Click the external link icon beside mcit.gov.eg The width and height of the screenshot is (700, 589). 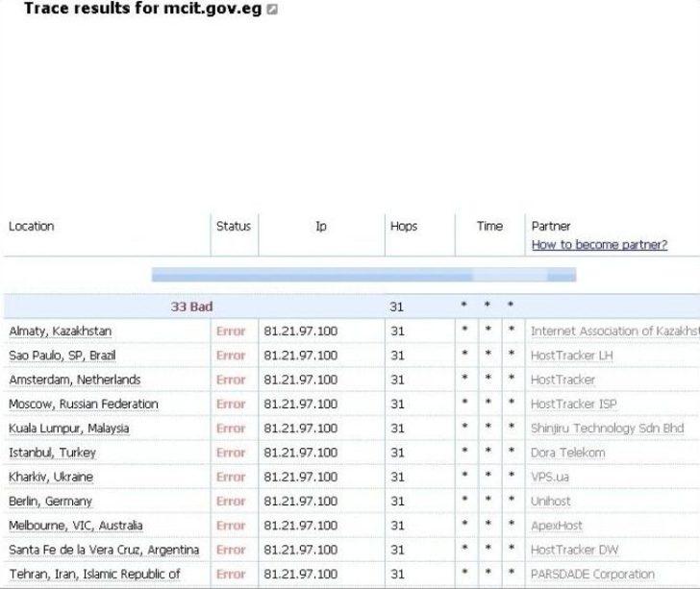272,10
